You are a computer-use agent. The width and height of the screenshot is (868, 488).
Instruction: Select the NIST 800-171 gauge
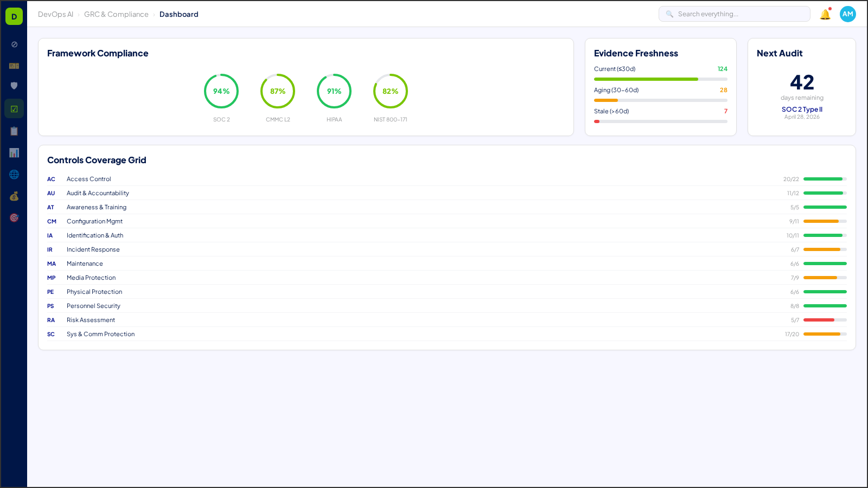pyautogui.click(x=390, y=91)
